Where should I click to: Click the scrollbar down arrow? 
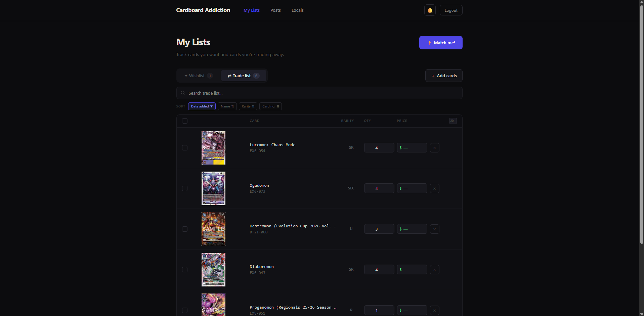(x=642, y=314)
